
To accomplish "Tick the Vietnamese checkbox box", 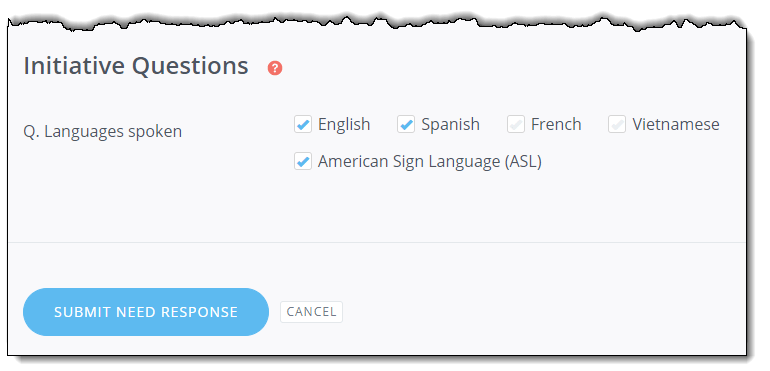I will pyautogui.click(x=617, y=124).
